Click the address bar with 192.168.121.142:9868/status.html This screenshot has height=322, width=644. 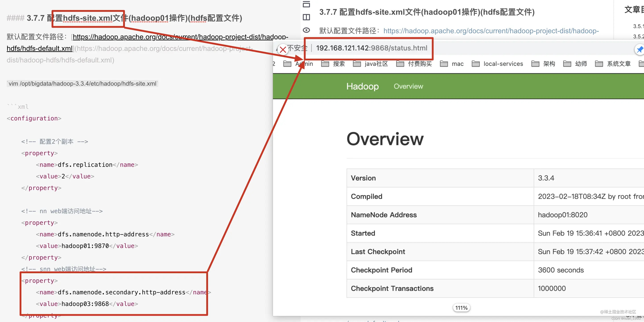[372, 48]
